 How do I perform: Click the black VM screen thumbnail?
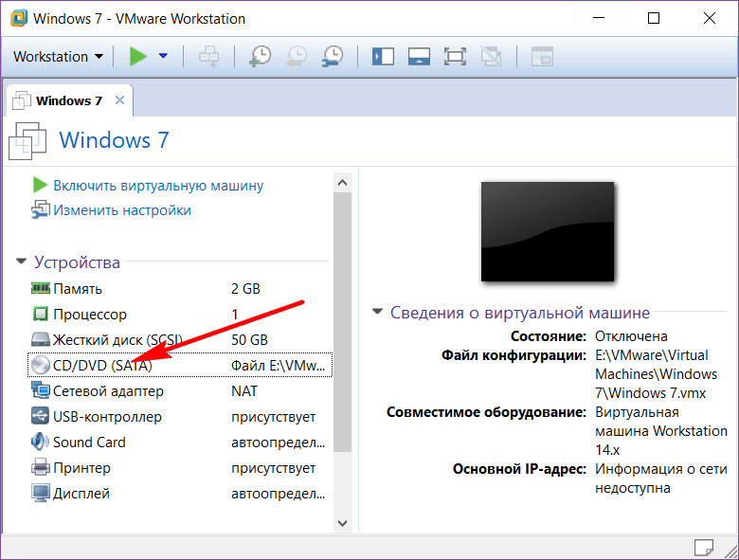coord(548,231)
